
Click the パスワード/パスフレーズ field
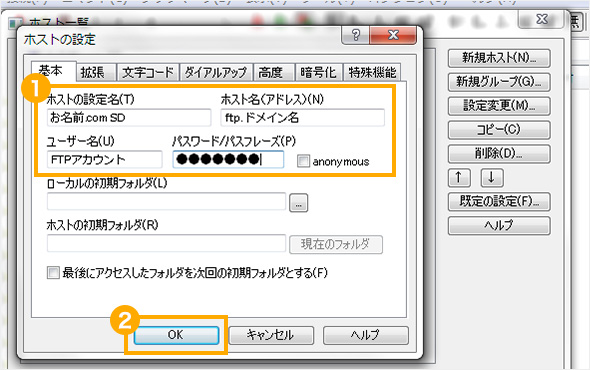228,160
